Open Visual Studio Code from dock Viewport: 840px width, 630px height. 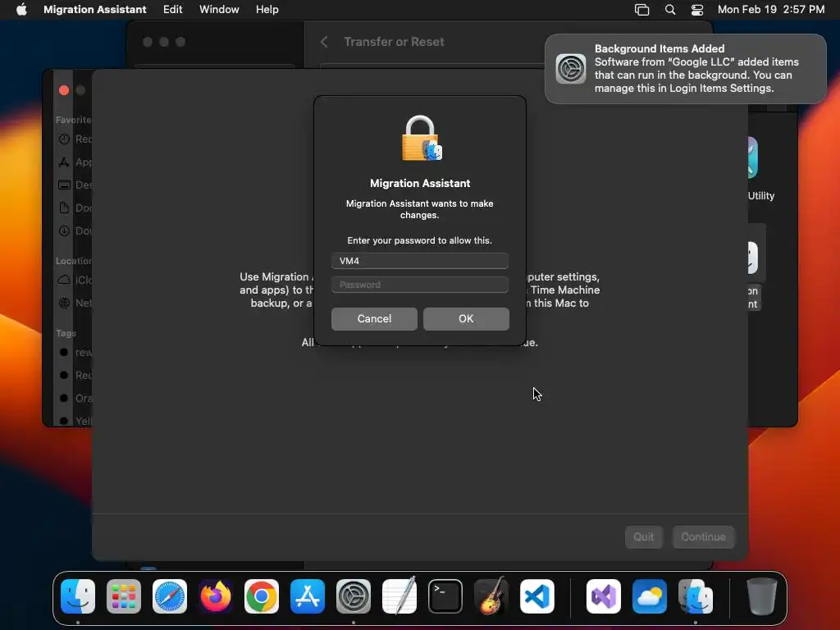(x=537, y=596)
